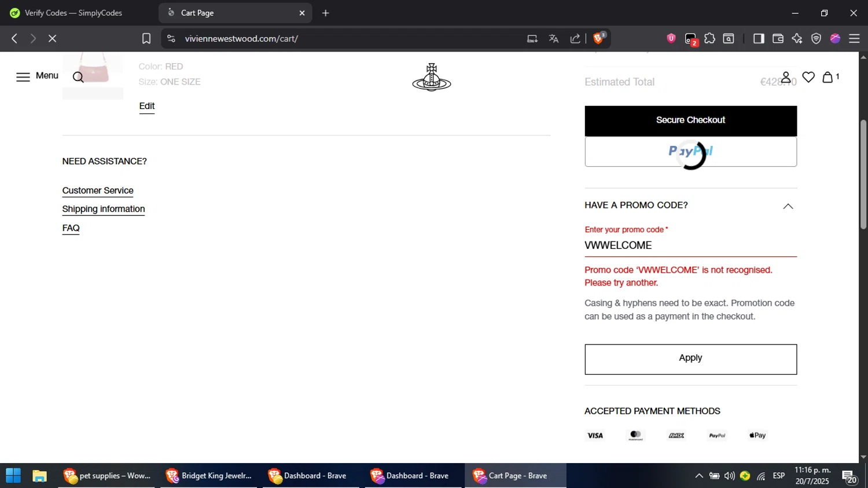Click the Vivienne Westwood orb logo

[x=432, y=78]
